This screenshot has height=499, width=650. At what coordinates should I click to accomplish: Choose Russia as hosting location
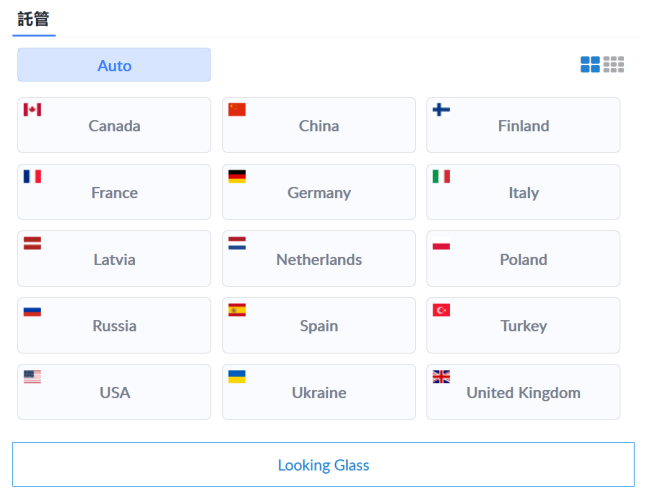click(114, 325)
